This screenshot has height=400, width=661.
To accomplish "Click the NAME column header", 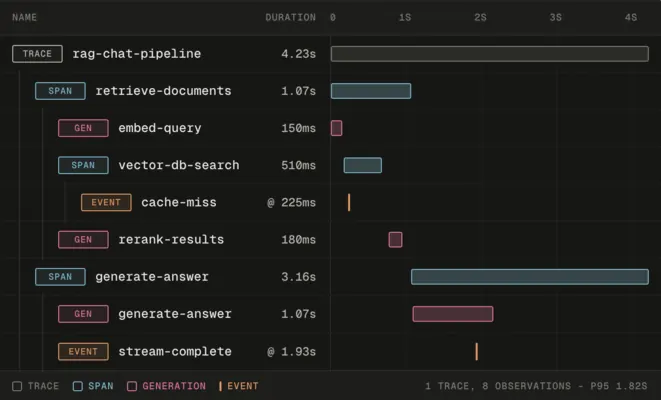I will 24,18.
